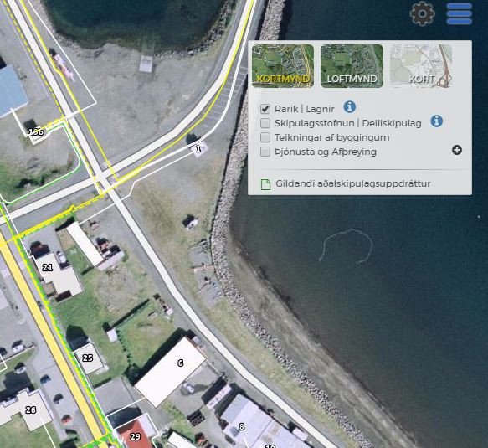Select the KORTMYND basemap thumbnail
This screenshot has height=448, width=488.
(x=283, y=66)
